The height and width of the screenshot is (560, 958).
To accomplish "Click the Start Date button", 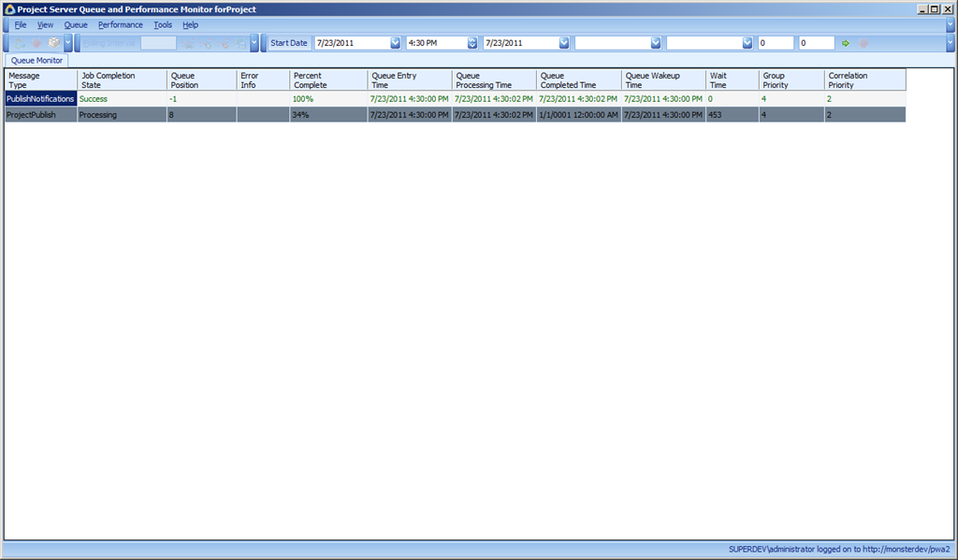I will pyautogui.click(x=289, y=43).
